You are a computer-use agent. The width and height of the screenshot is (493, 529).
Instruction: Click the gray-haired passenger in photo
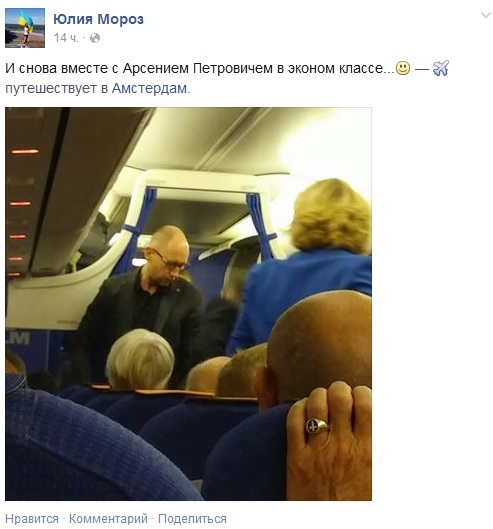(139, 359)
